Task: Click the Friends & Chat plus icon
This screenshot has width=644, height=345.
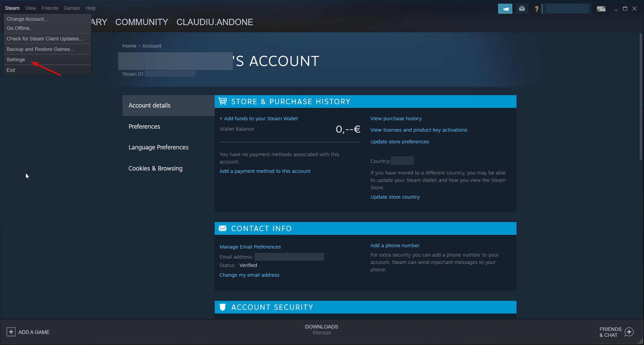Action: 629,332
